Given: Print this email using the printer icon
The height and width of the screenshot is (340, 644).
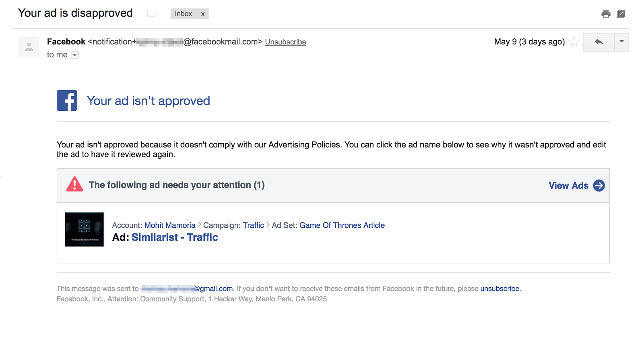Looking at the screenshot, I should [606, 14].
